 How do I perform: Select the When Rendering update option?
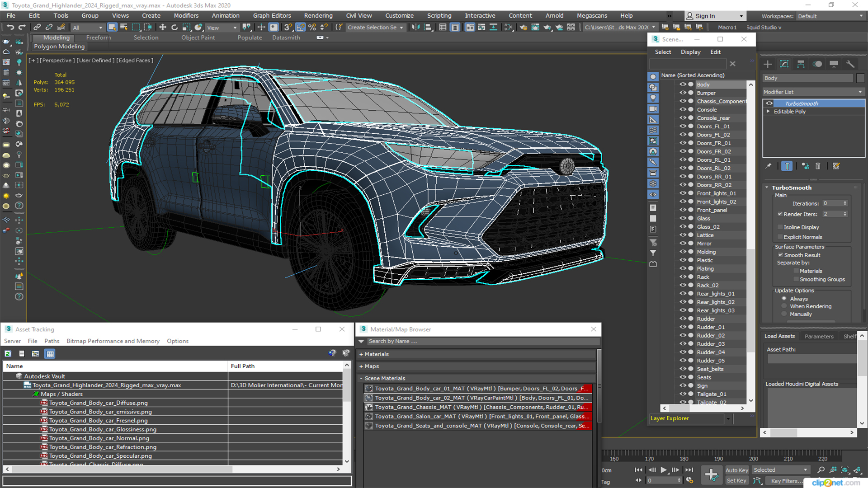coord(784,306)
